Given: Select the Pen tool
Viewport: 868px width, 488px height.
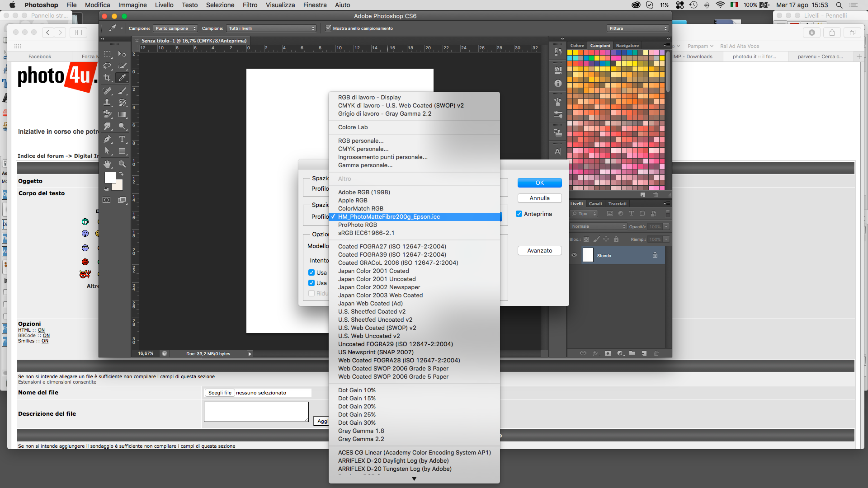Looking at the screenshot, I should tap(107, 139).
